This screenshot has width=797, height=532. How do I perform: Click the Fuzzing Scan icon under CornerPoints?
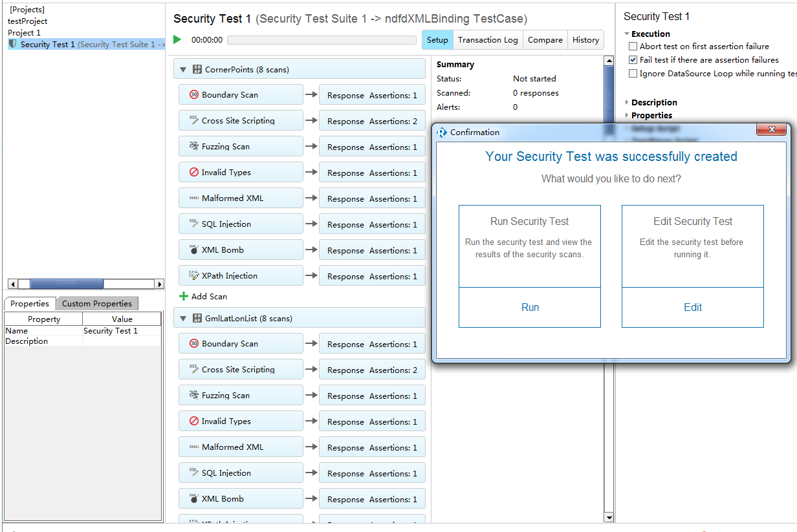click(x=193, y=146)
